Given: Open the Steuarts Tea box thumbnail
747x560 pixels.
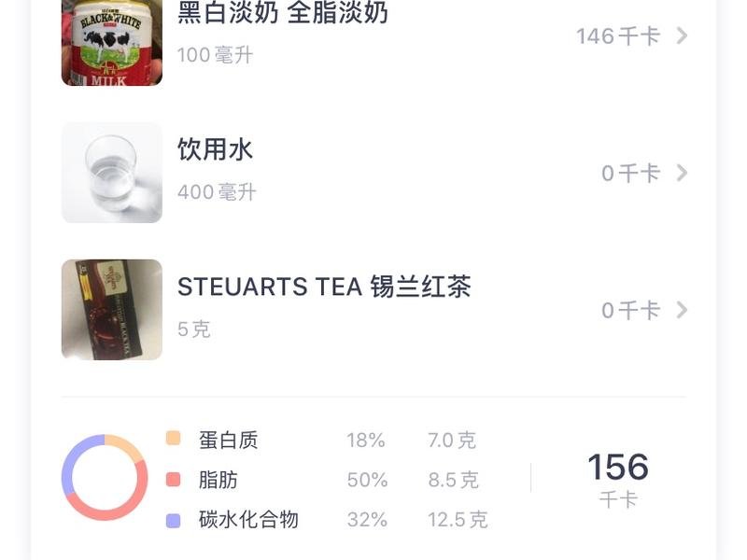Looking at the screenshot, I should pyautogui.click(x=112, y=310).
